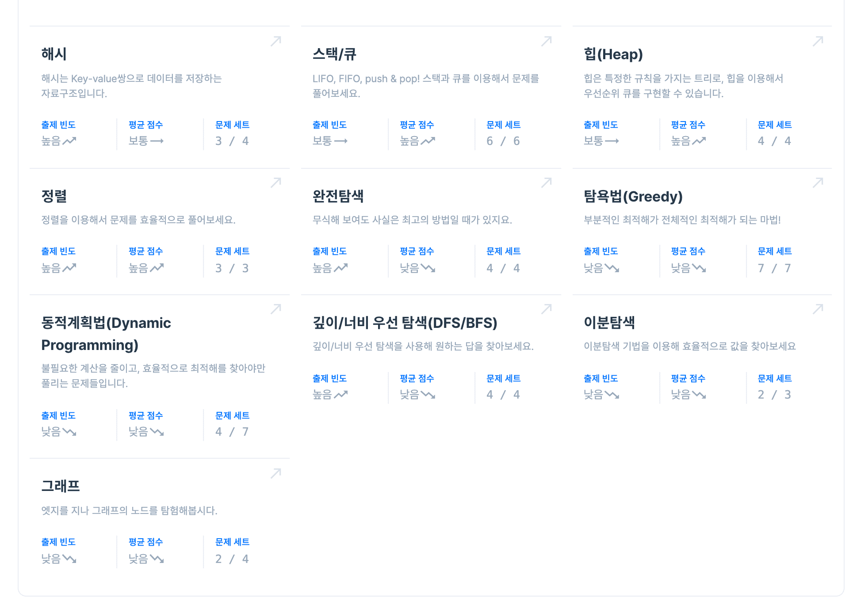Open the arrow icon on 탐욕법(Greedy) card
Image resolution: width=849 pixels, height=616 pixels.
[x=818, y=183]
